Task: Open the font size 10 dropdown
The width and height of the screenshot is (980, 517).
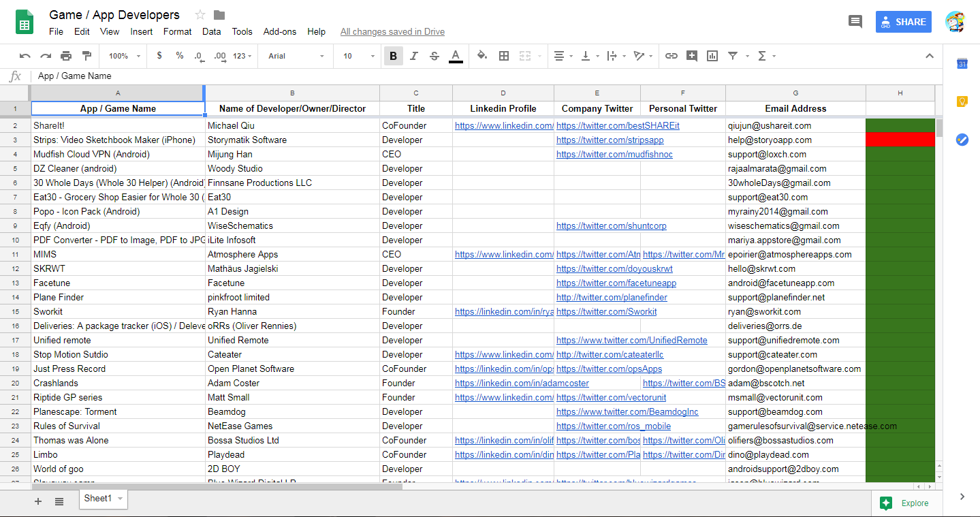Action: tap(359, 56)
